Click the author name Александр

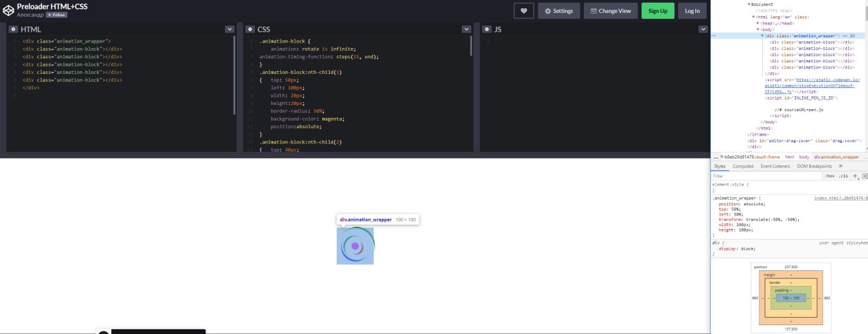[x=31, y=14]
